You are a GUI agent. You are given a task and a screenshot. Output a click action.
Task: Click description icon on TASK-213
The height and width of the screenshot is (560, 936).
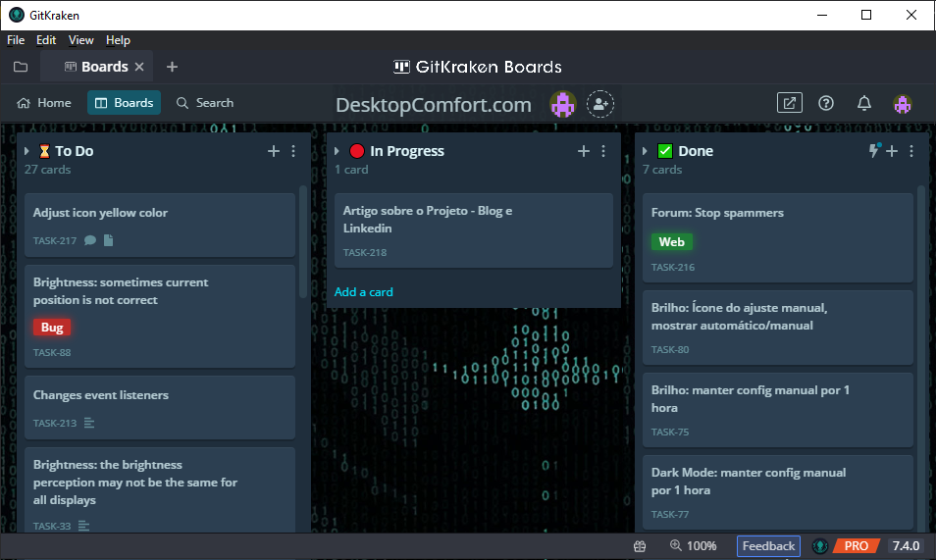pos(89,423)
